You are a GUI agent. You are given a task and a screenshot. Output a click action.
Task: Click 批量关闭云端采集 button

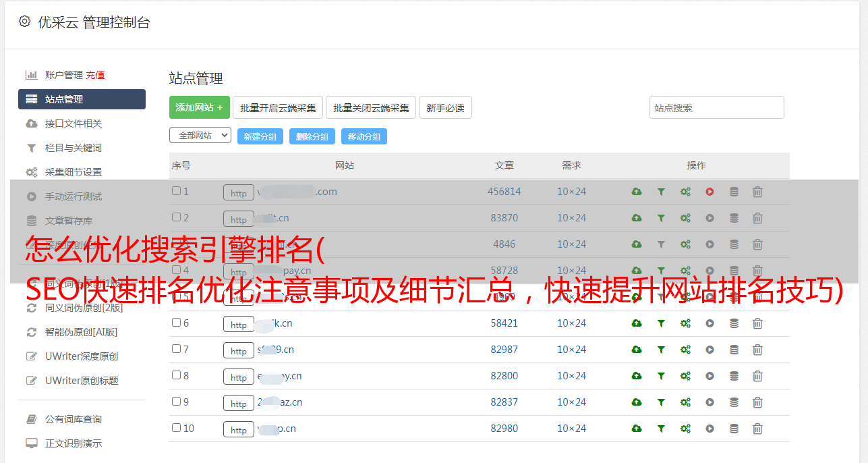click(371, 107)
